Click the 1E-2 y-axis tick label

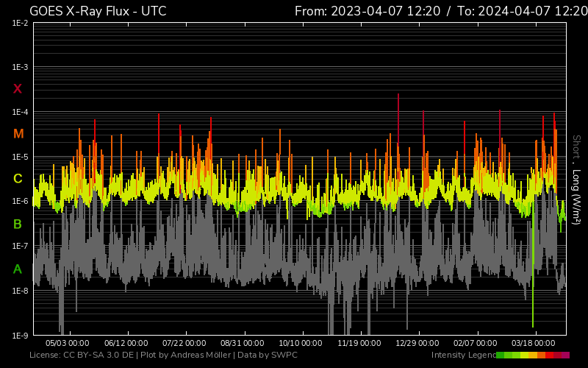(x=20, y=23)
